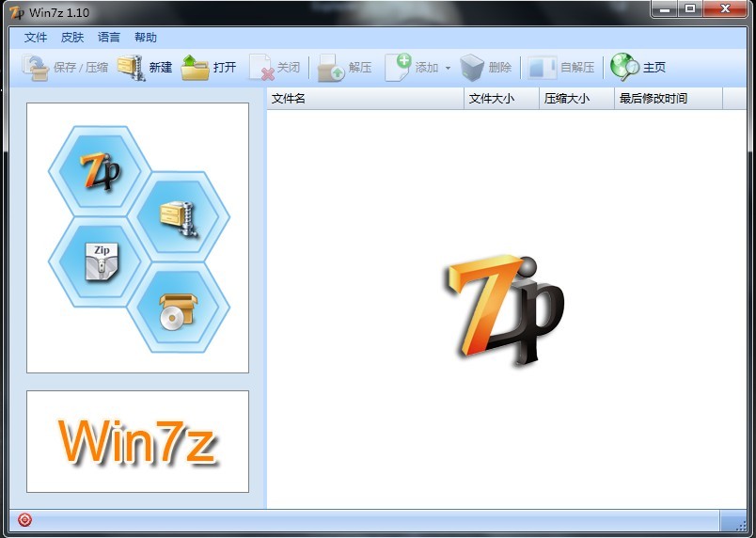Click the 保存/压缩 (Save/Compress) toolbar icon

36,68
